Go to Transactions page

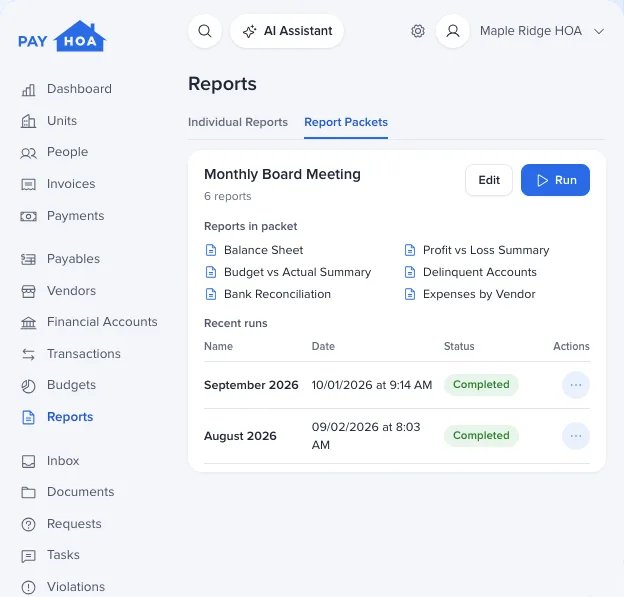(x=84, y=354)
